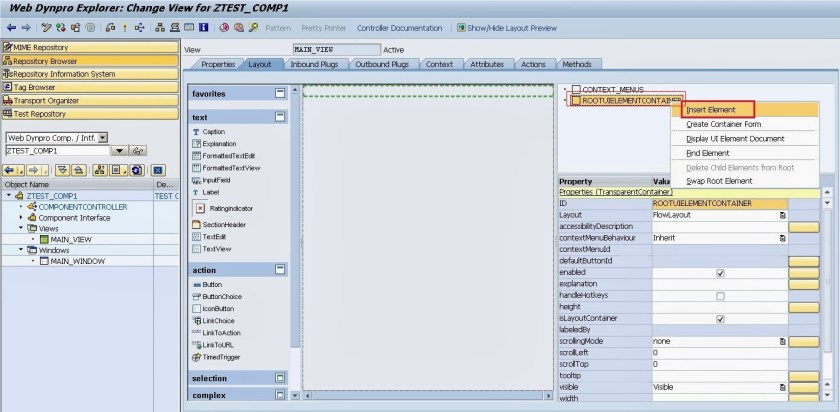Click the wand icon left of Pattern
The image size is (840, 412).
click(x=253, y=27)
